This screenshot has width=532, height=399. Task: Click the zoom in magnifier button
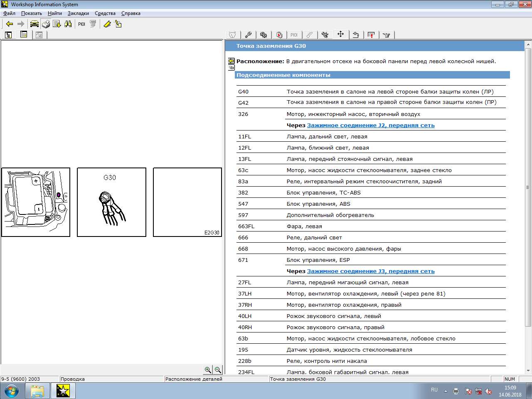tap(208, 370)
